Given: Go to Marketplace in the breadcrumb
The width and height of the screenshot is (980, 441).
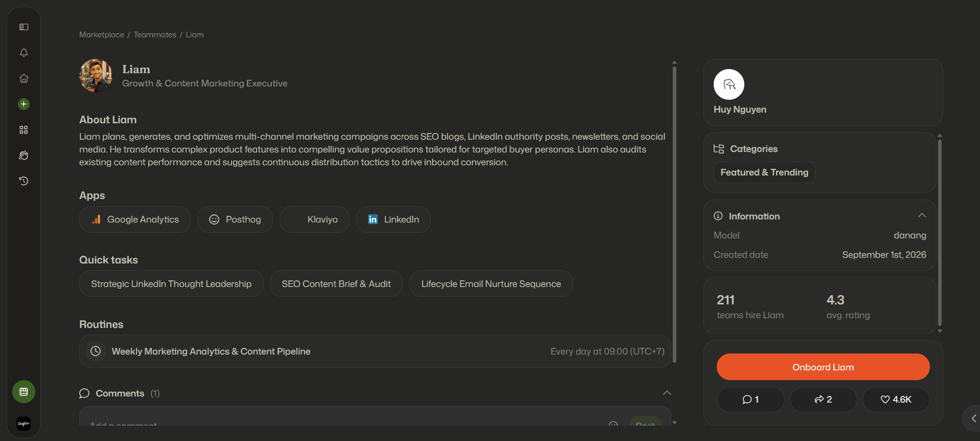Looking at the screenshot, I should point(102,35).
